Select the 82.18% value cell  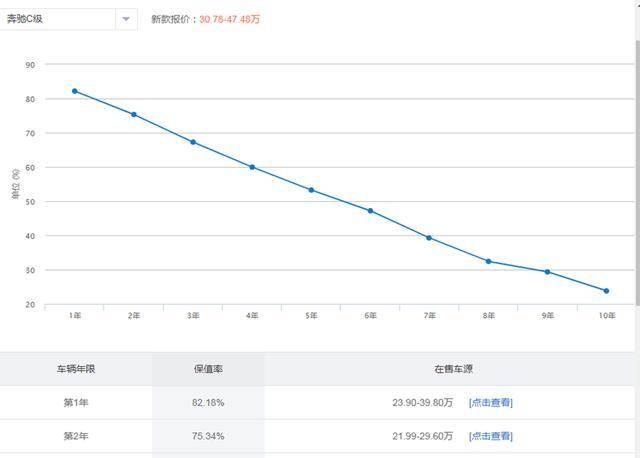tap(208, 403)
